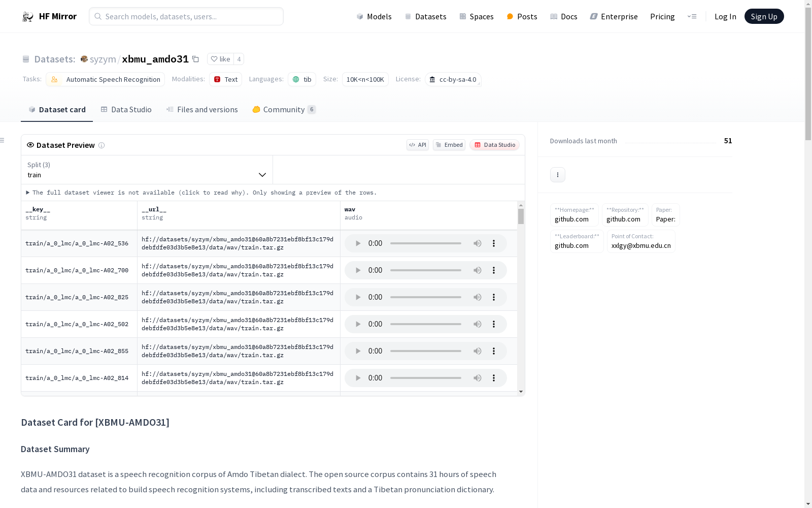Go to Models in top navigation
812x508 pixels.
tap(374, 16)
